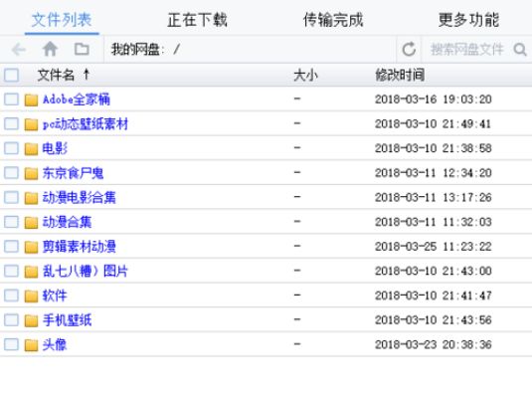Sort by the 大小 column header

point(305,75)
